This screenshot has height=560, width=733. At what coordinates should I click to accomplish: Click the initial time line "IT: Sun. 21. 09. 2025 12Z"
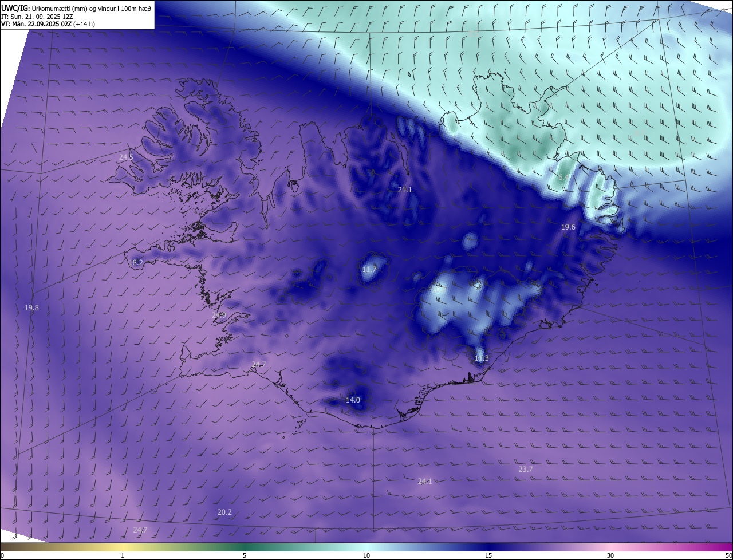click(x=38, y=17)
